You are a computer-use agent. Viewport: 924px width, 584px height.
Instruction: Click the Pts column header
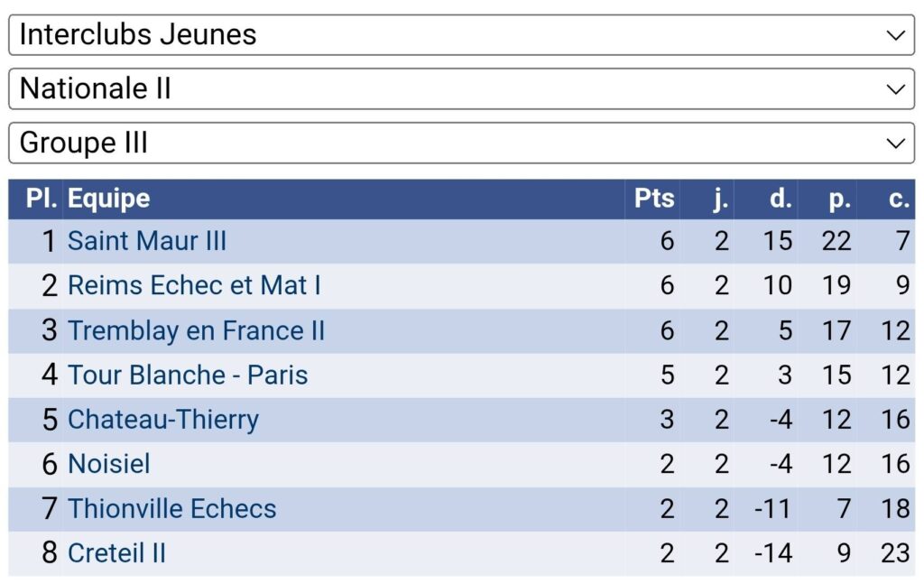(654, 199)
